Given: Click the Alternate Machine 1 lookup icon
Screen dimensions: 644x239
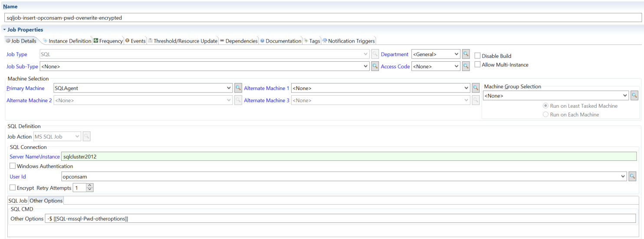Looking at the screenshot, I should coord(476,88).
